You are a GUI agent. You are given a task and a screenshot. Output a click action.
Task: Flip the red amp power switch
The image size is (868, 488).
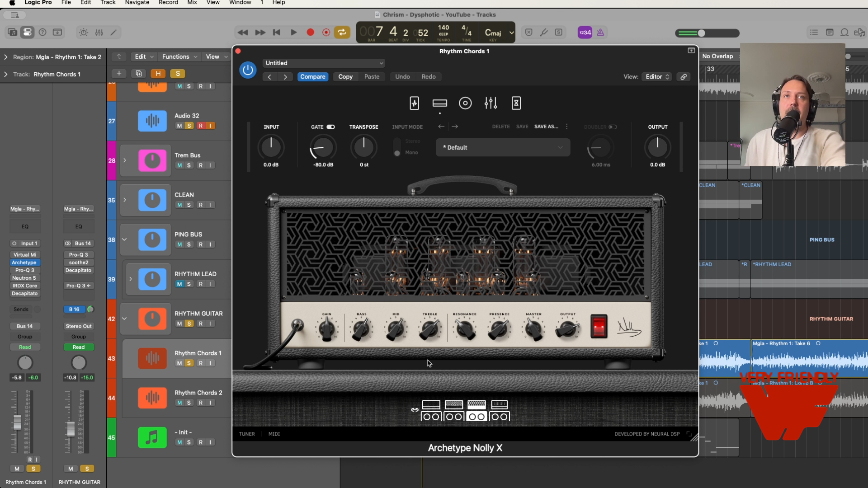599,326
